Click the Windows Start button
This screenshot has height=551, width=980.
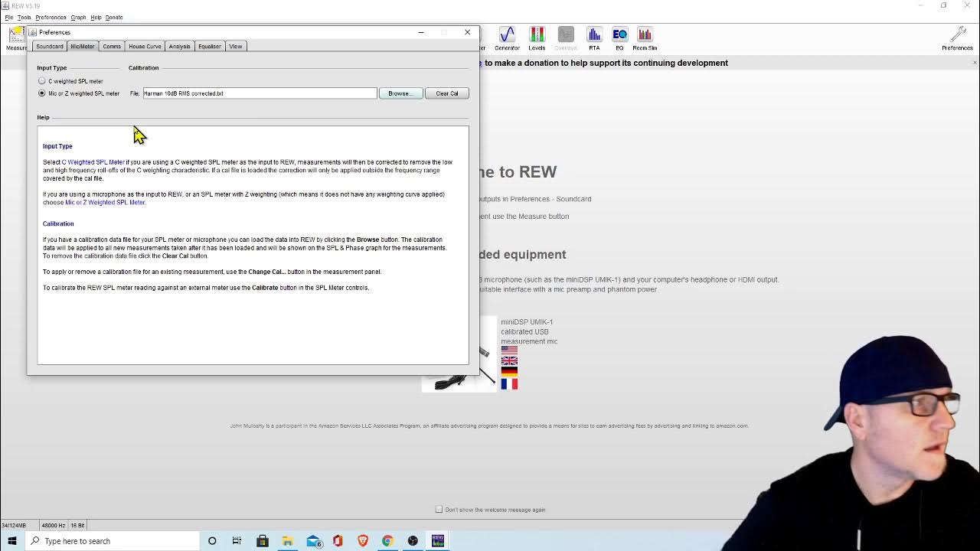(12, 541)
